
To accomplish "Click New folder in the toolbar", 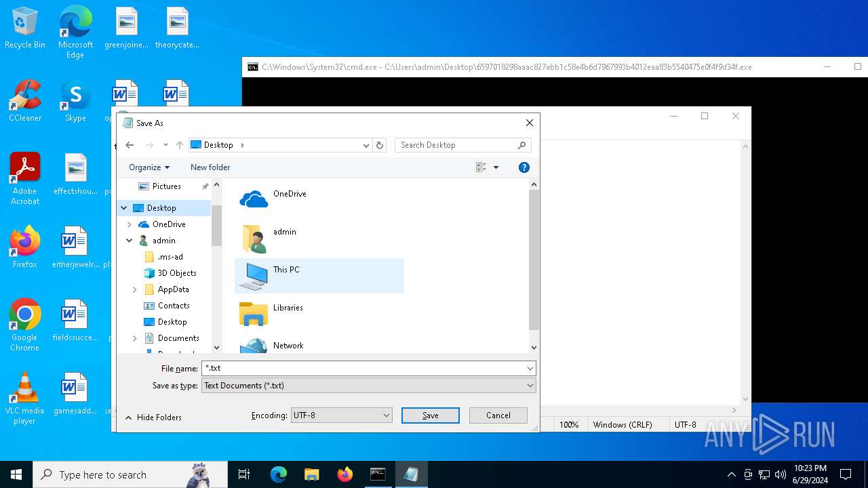I will (210, 167).
